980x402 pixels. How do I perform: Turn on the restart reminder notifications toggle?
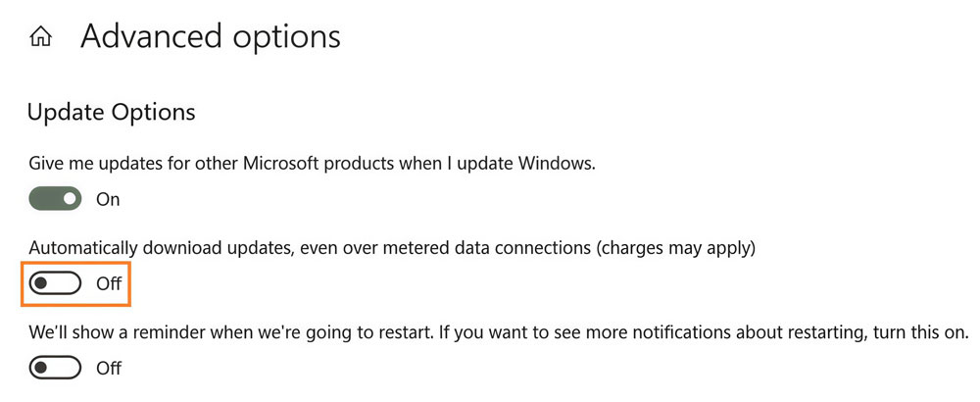click(55, 369)
